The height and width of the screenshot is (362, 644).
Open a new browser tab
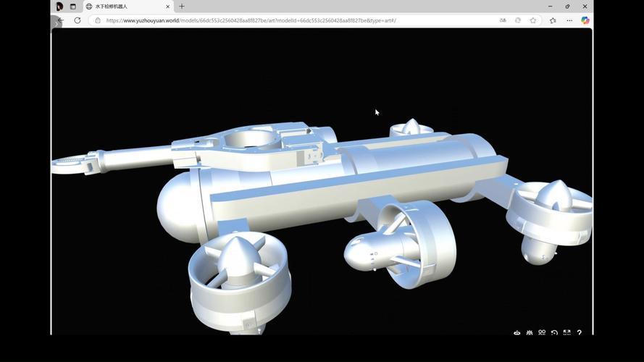click(182, 7)
